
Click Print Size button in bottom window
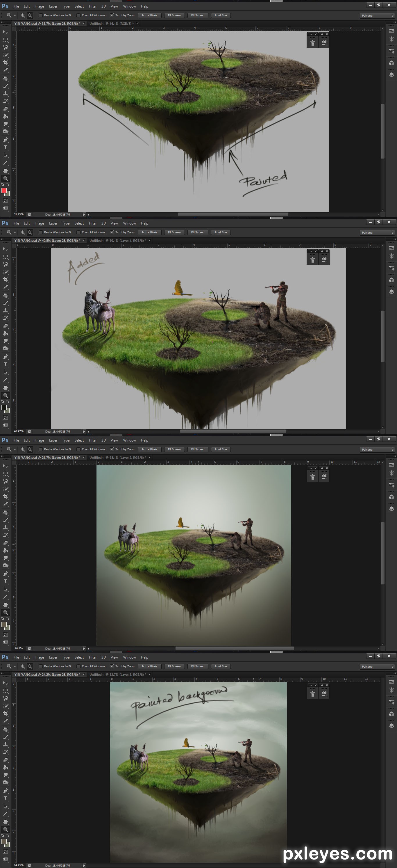pyautogui.click(x=221, y=666)
